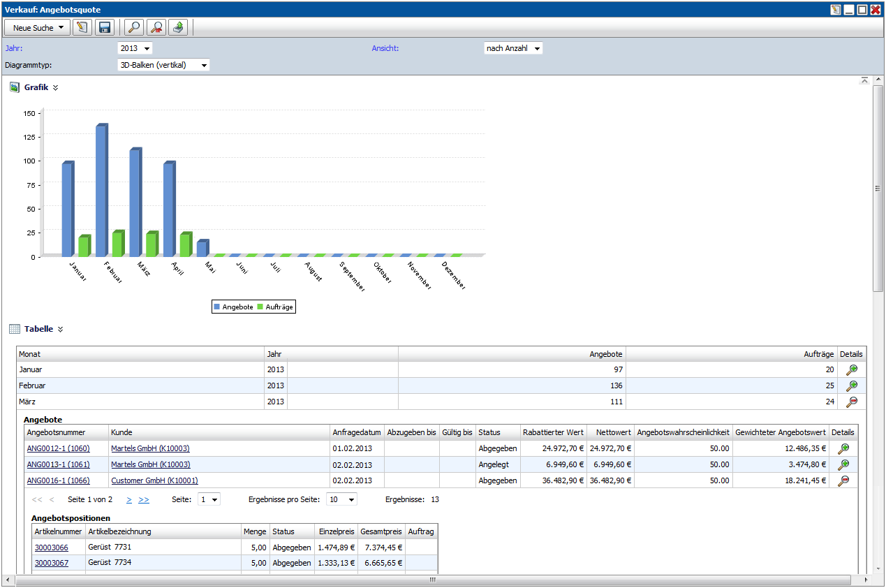Open the Martels GmbH (K10003) customer link
Image resolution: width=886 pixels, height=588 pixels.
tap(150, 449)
